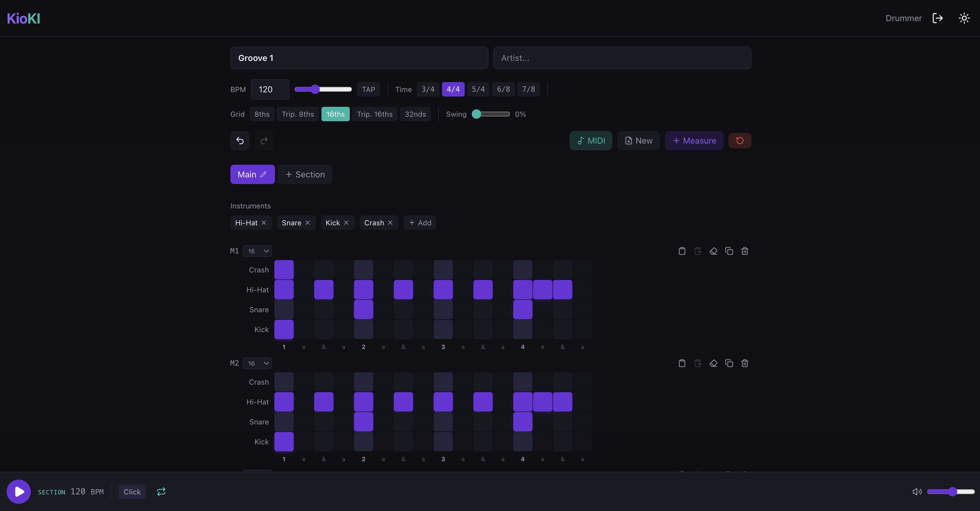Open the M2 length dropdown
Viewport: 980px width, 511px height.
pos(257,363)
